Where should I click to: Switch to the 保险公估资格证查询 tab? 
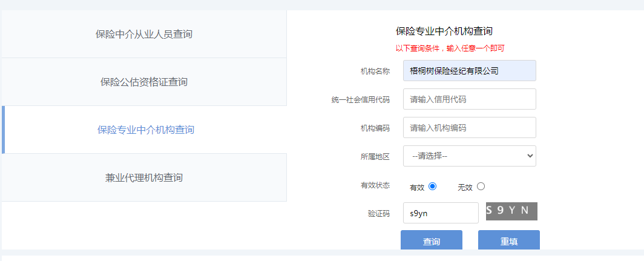point(144,82)
